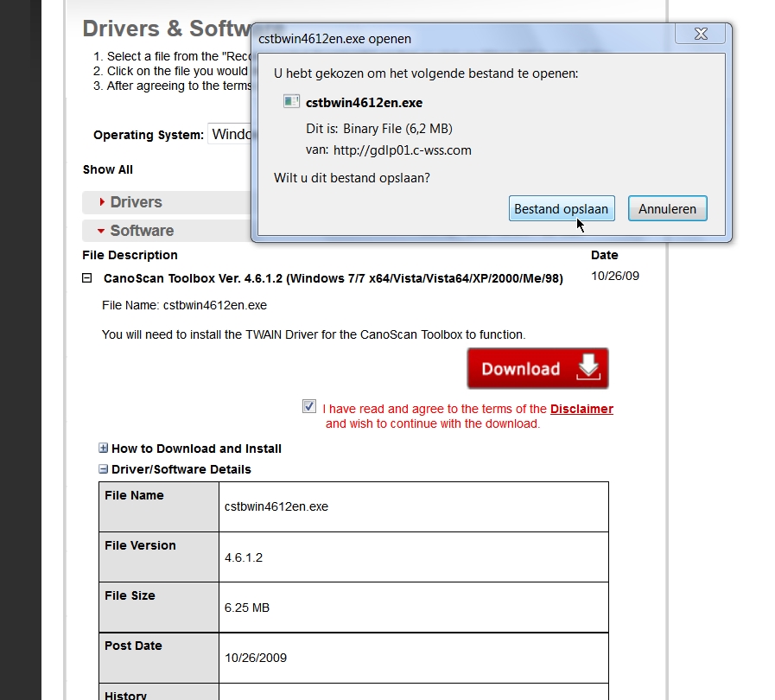This screenshot has height=700, width=775.
Task: Click the red Download button label
Action: tap(521, 369)
